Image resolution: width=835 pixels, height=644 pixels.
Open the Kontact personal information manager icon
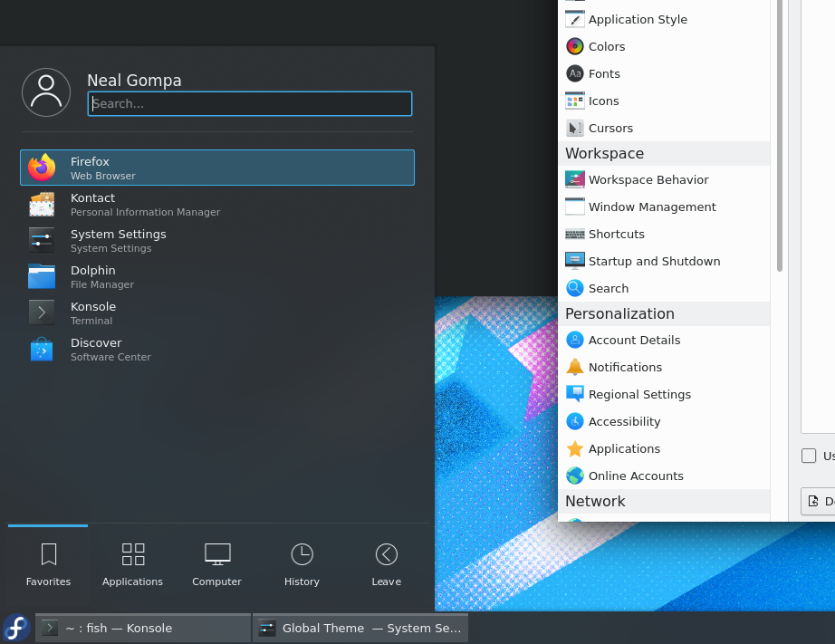click(42, 205)
